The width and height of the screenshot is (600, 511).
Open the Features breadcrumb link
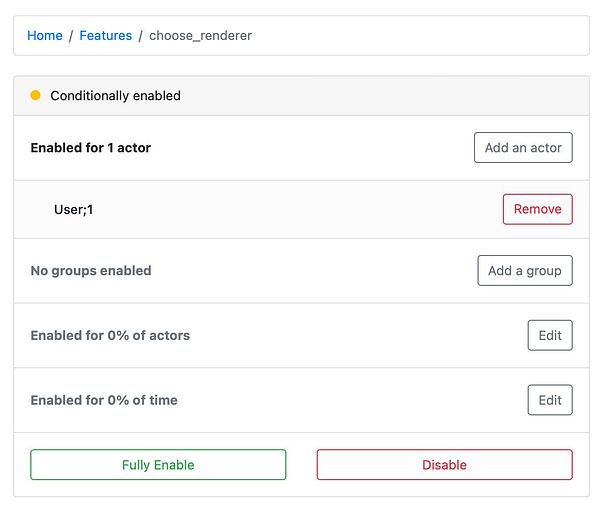pos(106,36)
